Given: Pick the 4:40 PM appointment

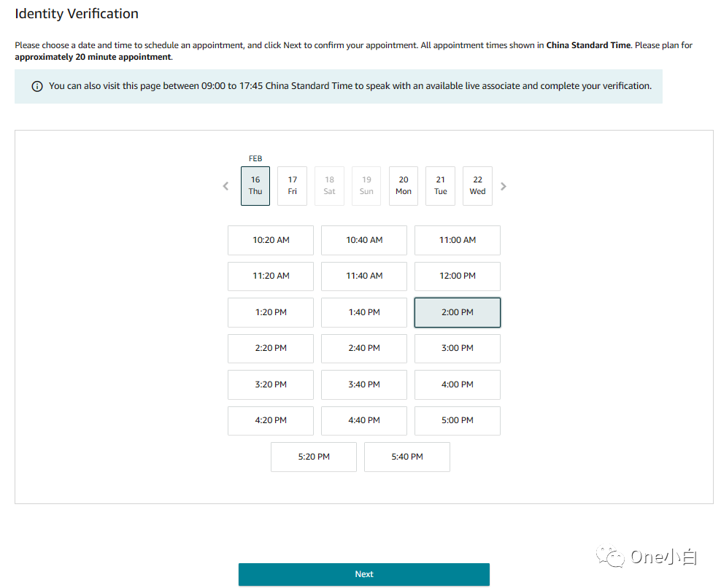Looking at the screenshot, I should [x=364, y=420].
